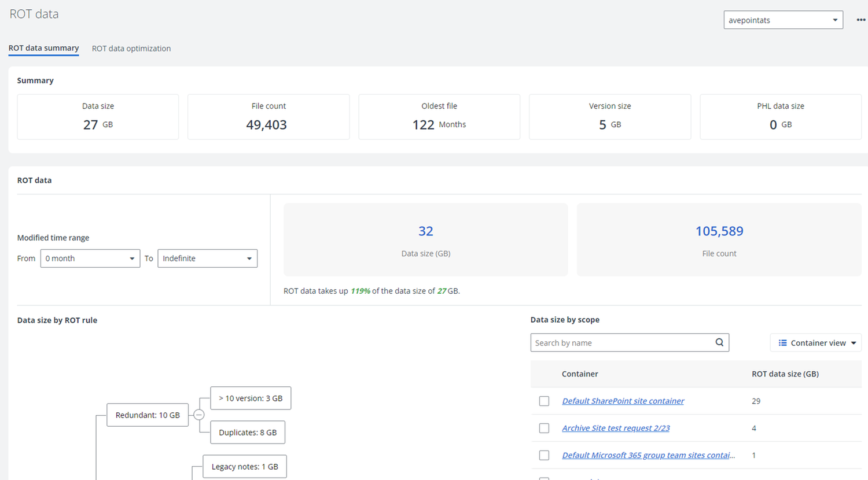Viewport: 868px width, 480px height.
Task: Open Default SharePoint site container link
Action: [x=623, y=401]
